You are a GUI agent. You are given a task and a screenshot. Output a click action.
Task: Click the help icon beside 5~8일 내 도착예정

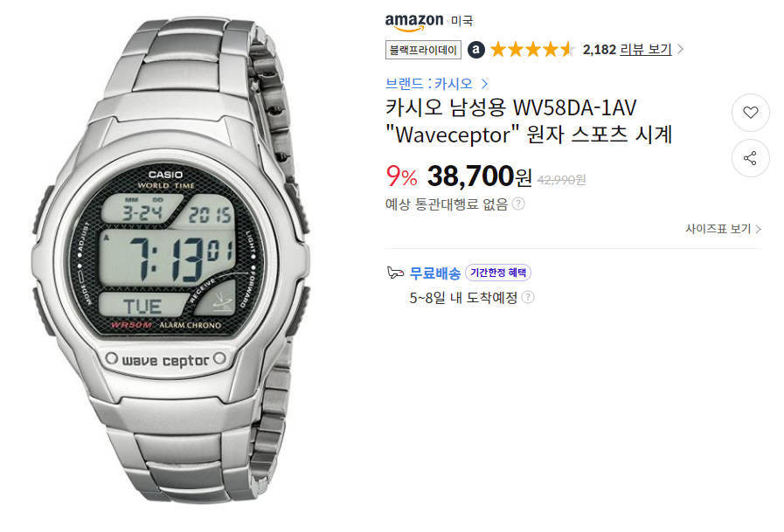click(528, 297)
